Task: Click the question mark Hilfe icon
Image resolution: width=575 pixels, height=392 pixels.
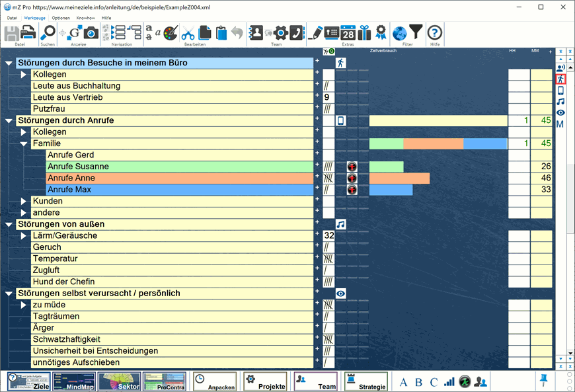Action: (x=435, y=32)
